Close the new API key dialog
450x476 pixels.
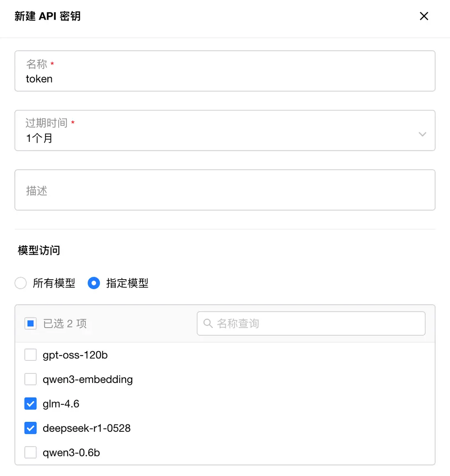point(424,16)
